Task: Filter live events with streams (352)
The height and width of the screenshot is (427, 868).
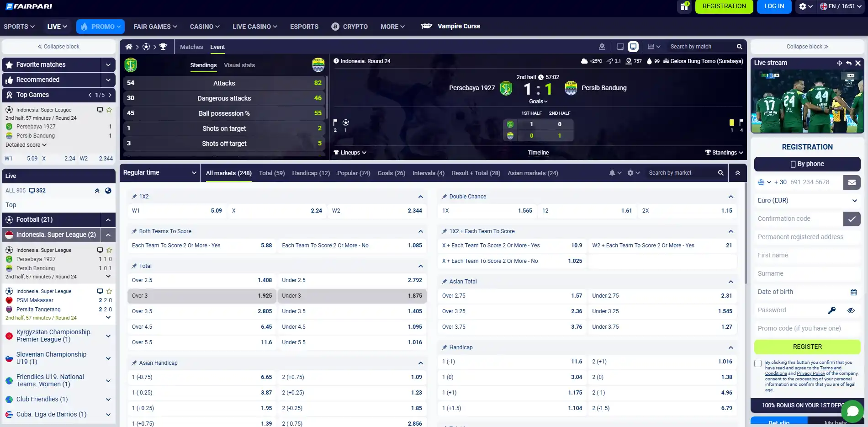Action: click(37, 191)
